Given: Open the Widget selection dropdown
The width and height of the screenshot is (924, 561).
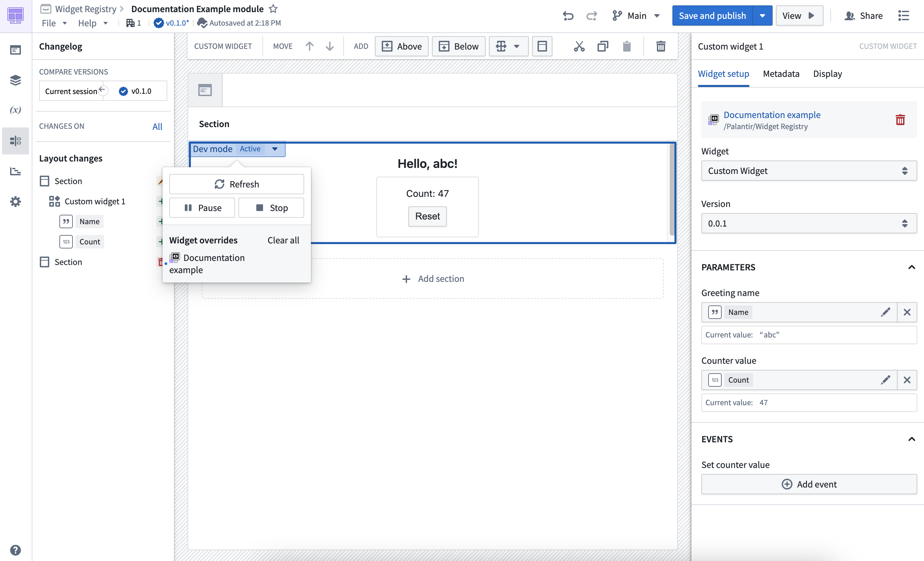Looking at the screenshot, I should (809, 171).
